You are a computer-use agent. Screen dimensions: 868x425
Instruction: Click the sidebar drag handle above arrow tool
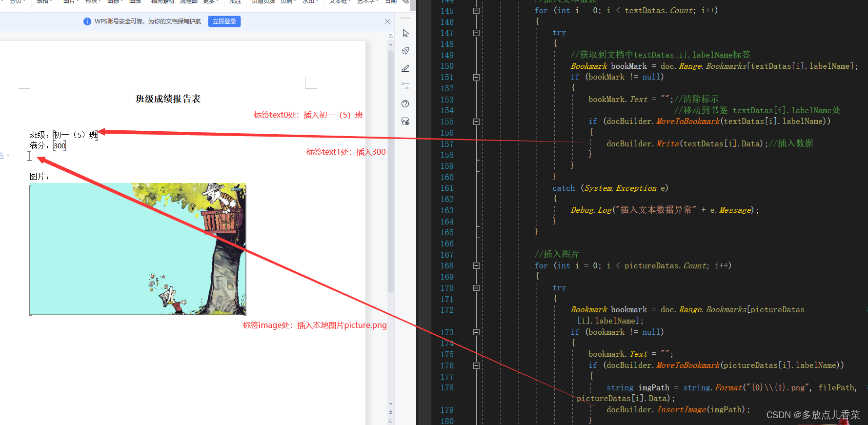pyautogui.click(x=405, y=19)
